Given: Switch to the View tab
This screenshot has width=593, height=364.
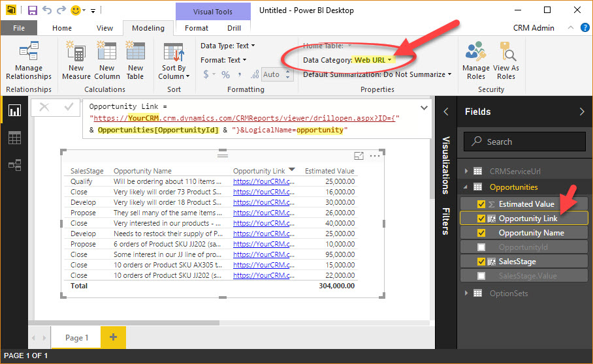Looking at the screenshot, I should (104, 28).
